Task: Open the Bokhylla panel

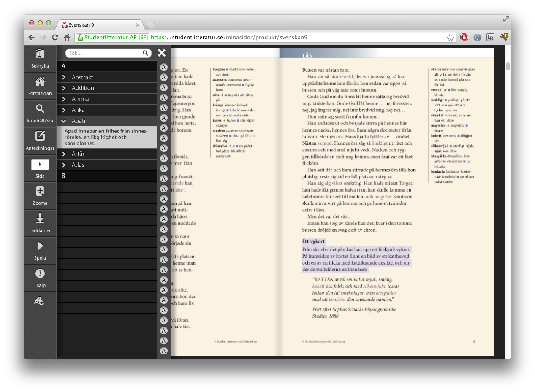Action: tap(40, 59)
